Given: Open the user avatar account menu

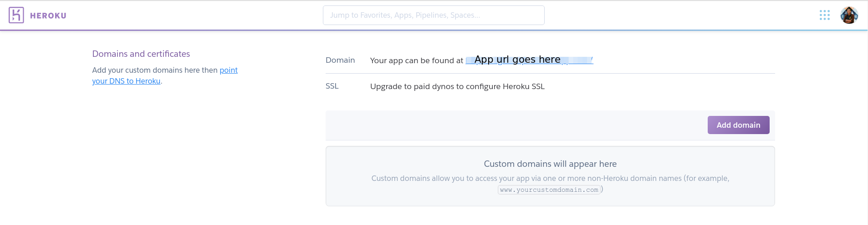Looking at the screenshot, I should click(x=849, y=15).
